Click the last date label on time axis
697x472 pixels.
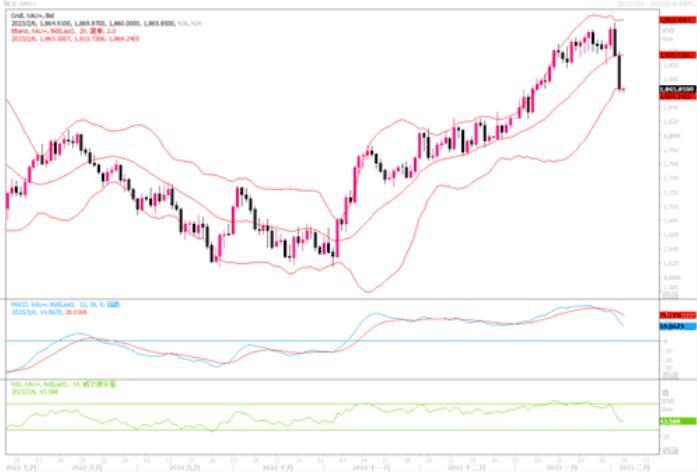641,466
